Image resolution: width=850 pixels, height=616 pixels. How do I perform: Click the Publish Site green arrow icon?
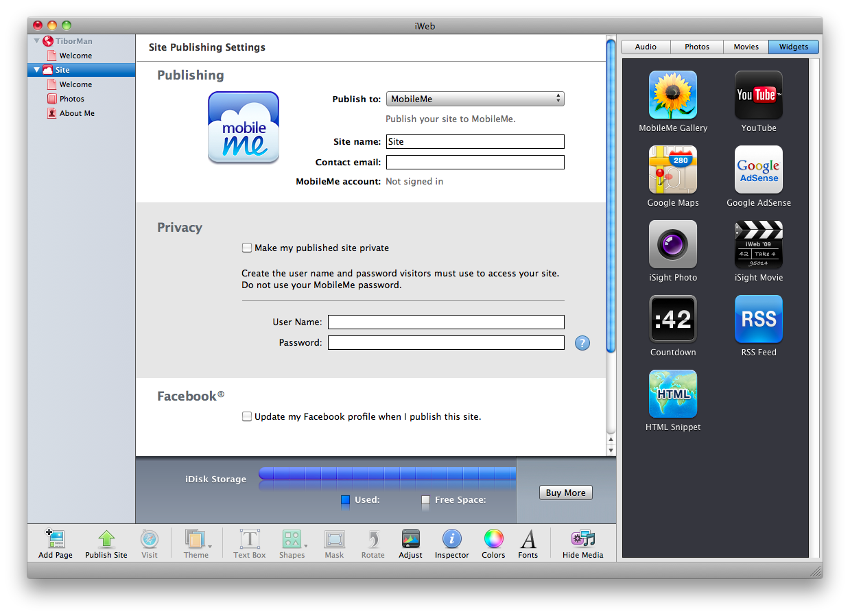point(106,540)
